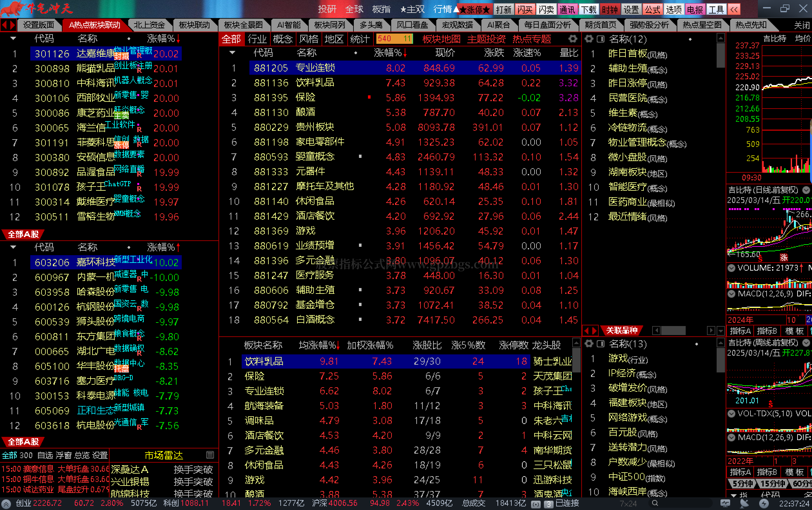Click the red right arrow beside 关联品种
The image size is (812, 510).
click(594, 331)
